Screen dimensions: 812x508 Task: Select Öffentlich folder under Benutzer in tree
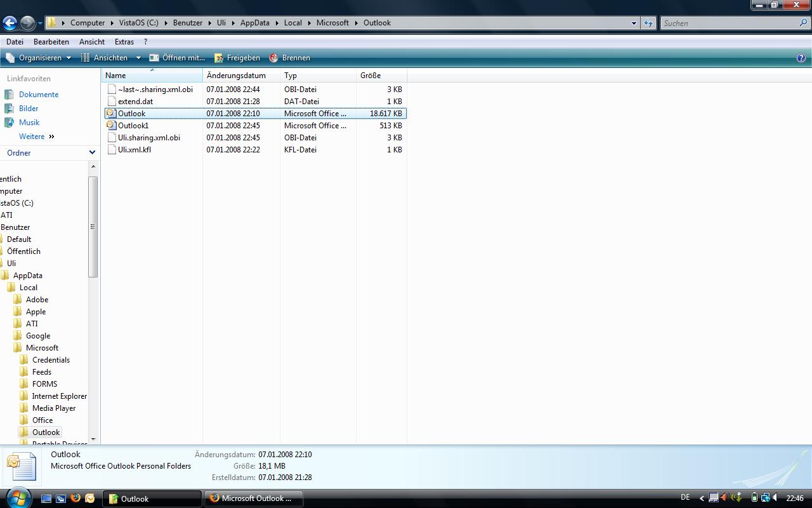(x=23, y=251)
